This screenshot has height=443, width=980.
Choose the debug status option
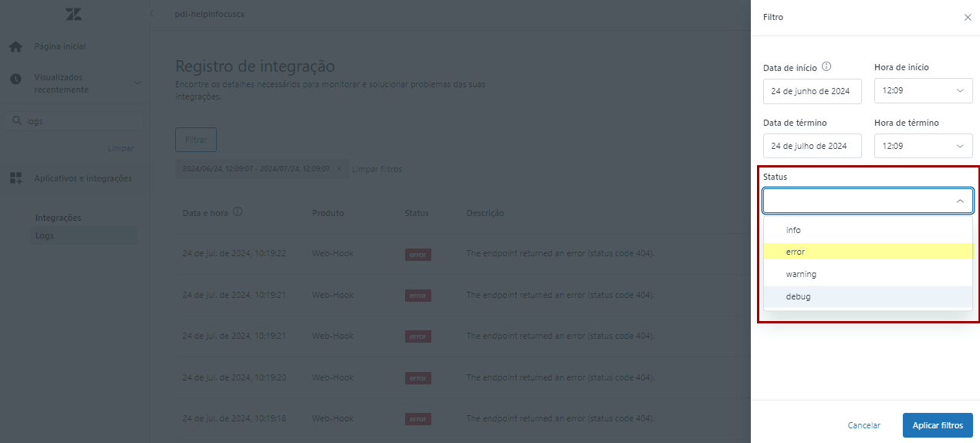799,296
